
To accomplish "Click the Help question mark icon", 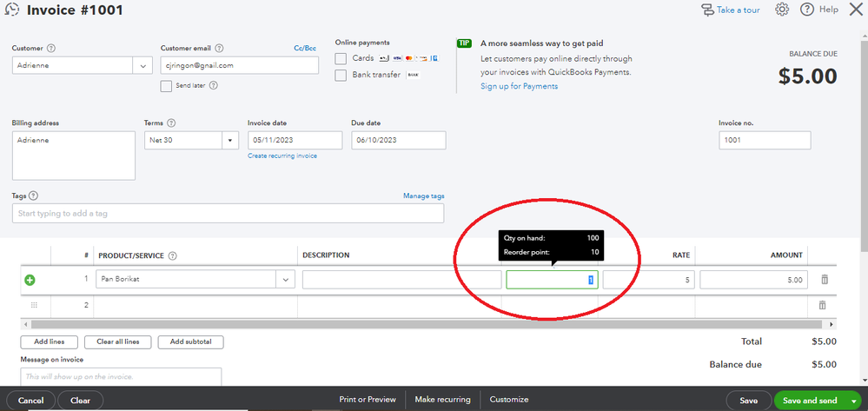I will click(x=807, y=10).
